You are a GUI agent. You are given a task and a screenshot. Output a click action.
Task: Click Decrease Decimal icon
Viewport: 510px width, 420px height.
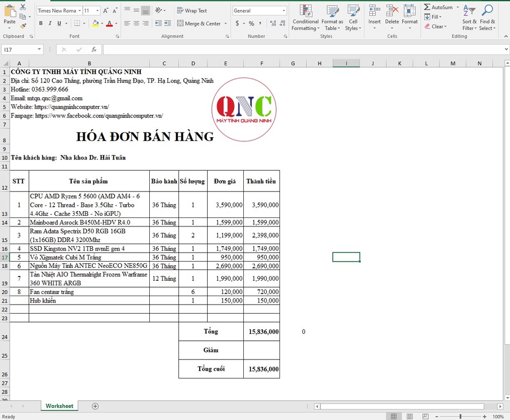tap(282, 23)
